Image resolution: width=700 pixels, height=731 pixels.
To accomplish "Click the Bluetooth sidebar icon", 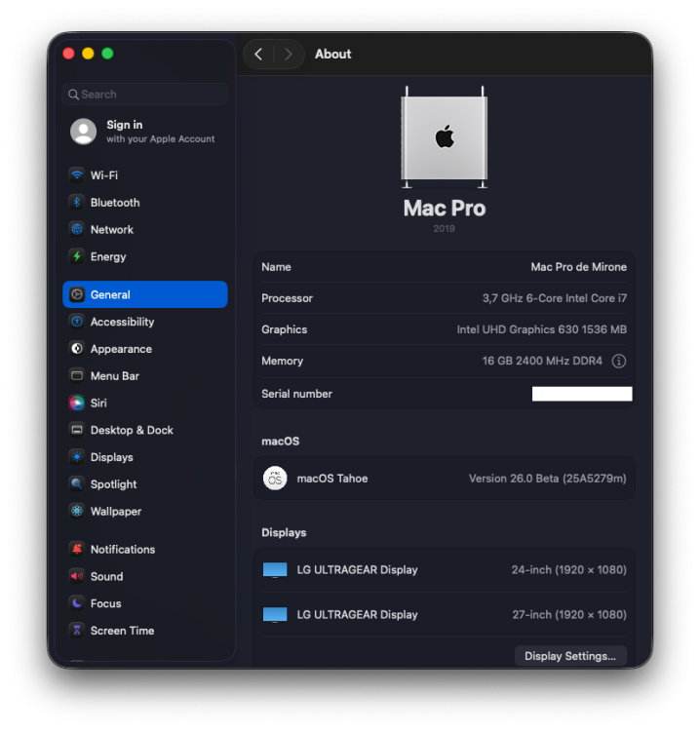I will click(x=77, y=203).
